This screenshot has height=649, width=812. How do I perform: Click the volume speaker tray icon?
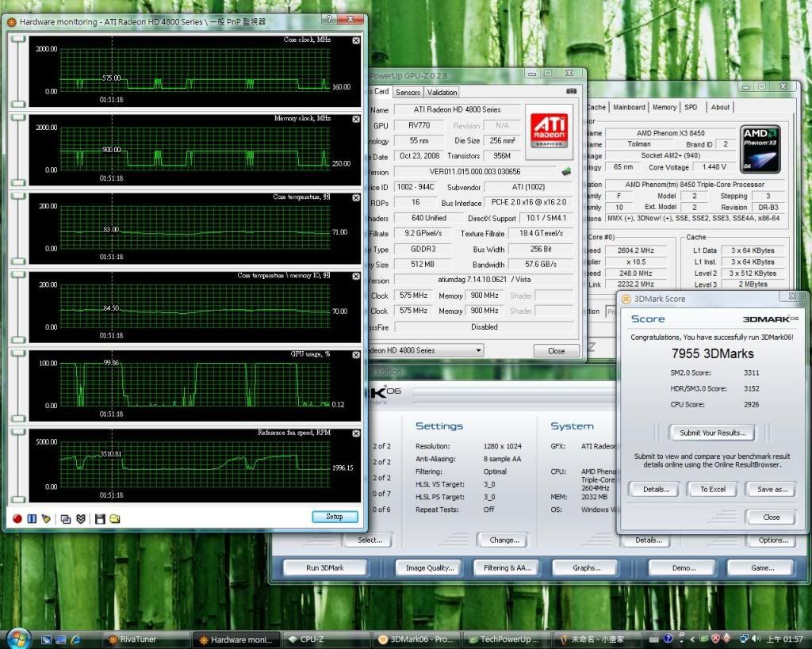pyautogui.click(x=756, y=639)
